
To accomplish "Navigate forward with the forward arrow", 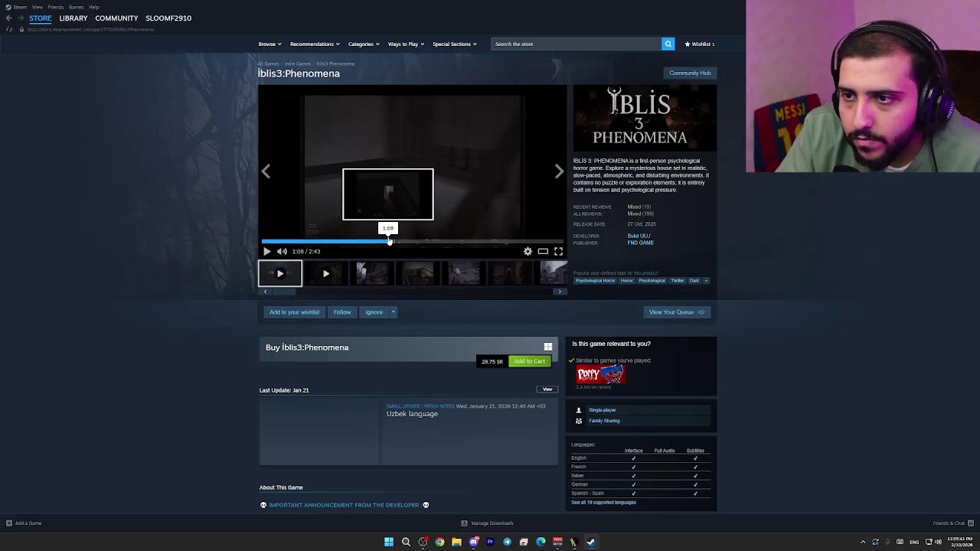I will pos(21,18).
